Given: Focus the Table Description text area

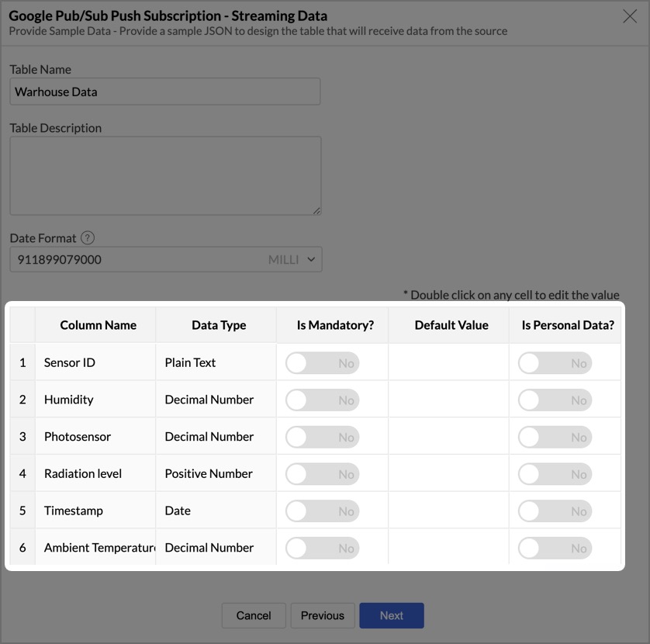Looking at the screenshot, I should tap(164, 175).
